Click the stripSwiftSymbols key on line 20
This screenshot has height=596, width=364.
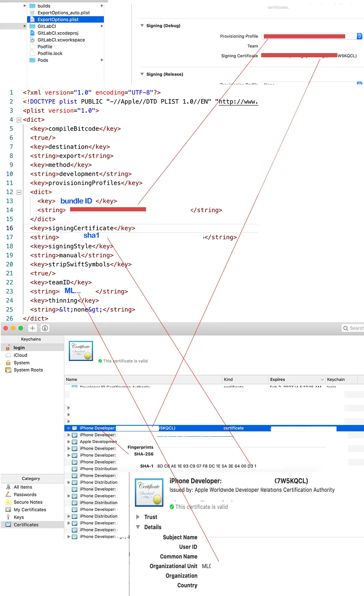(x=81, y=264)
